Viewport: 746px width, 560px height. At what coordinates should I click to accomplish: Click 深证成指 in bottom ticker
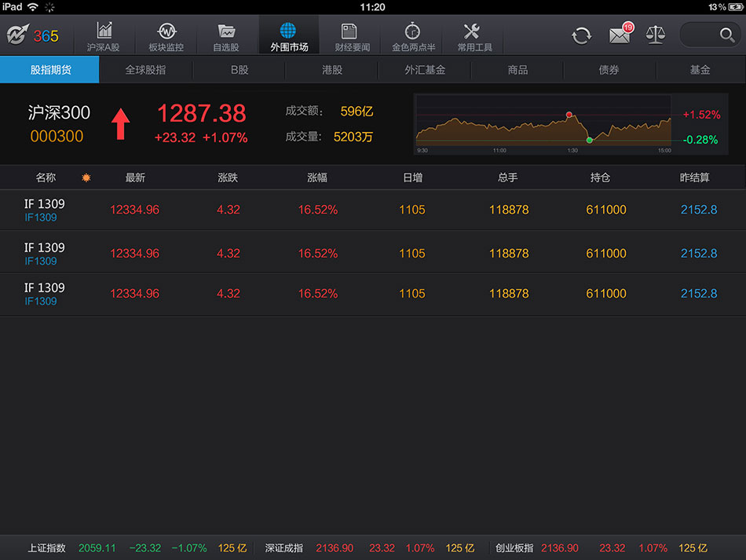(x=284, y=548)
